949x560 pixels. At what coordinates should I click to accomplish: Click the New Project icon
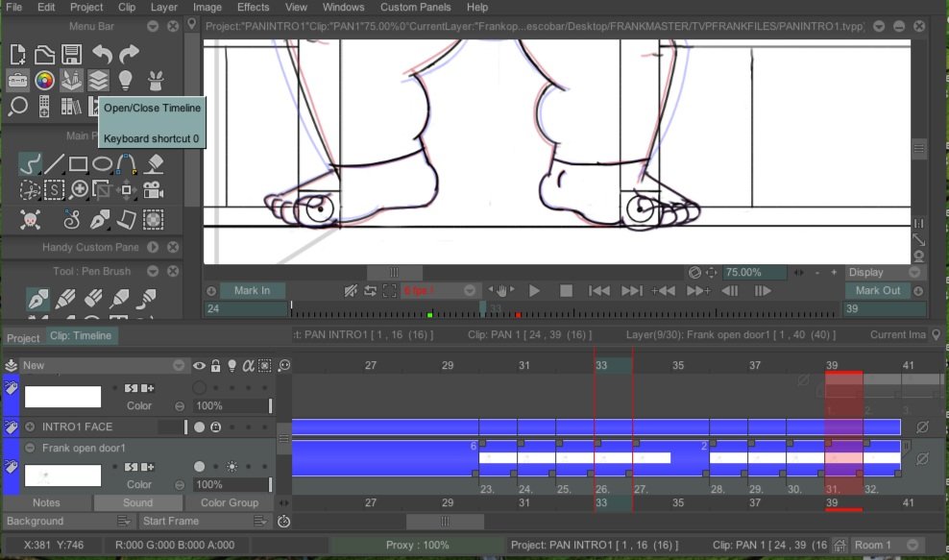pyautogui.click(x=18, y=55)
